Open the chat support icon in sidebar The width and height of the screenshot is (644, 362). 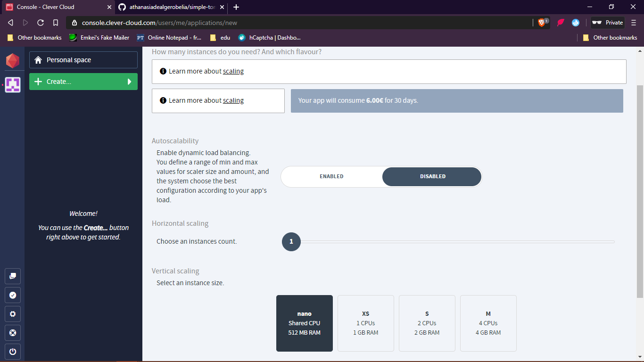coord(13,276)
